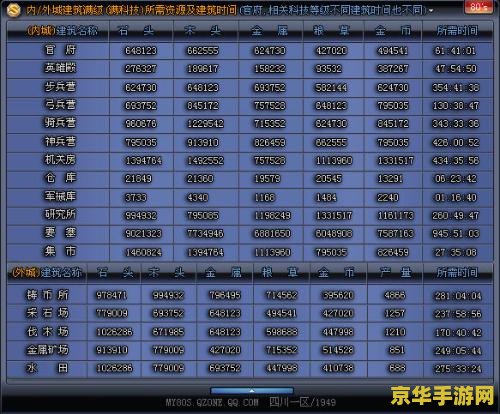Click 水田 build time 275:33:24
This screenshot has height=414, width=500.
458,369
